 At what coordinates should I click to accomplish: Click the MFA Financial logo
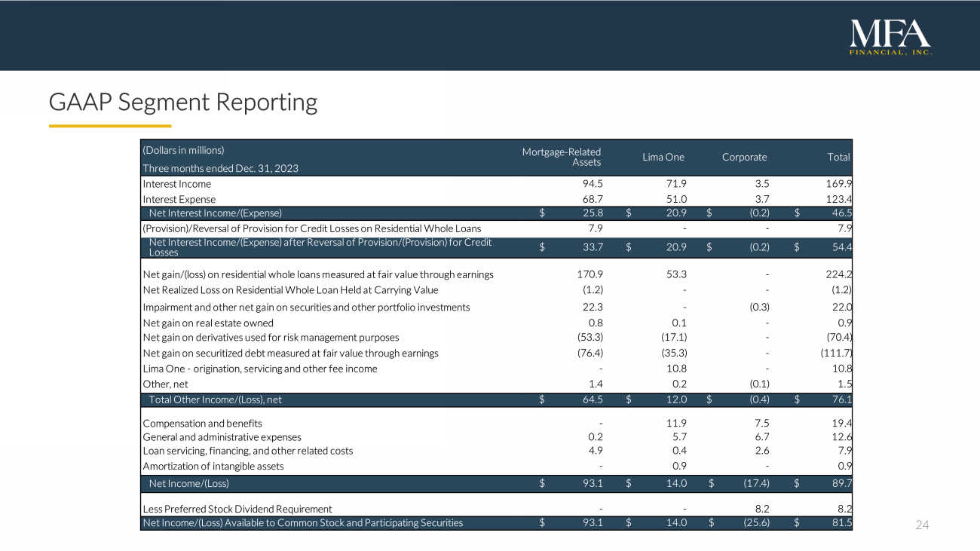[x=890, y=37]
